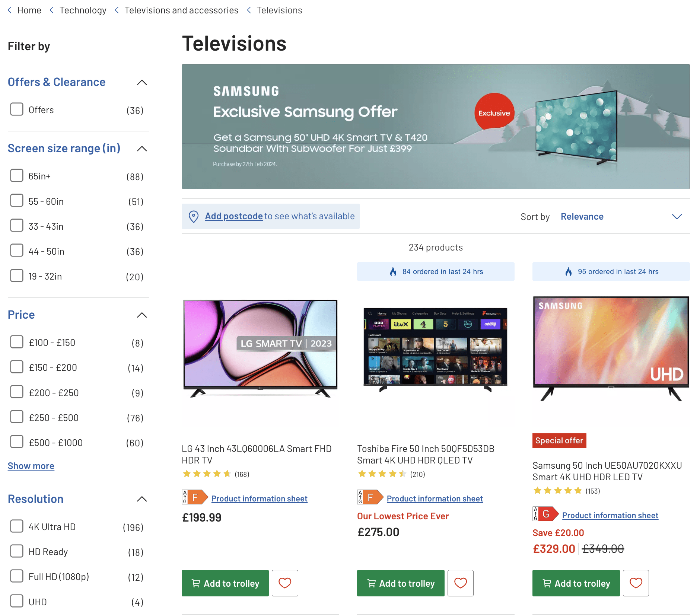
Task: Go to Home breadcrumb
Action: [x=29, y=10]
